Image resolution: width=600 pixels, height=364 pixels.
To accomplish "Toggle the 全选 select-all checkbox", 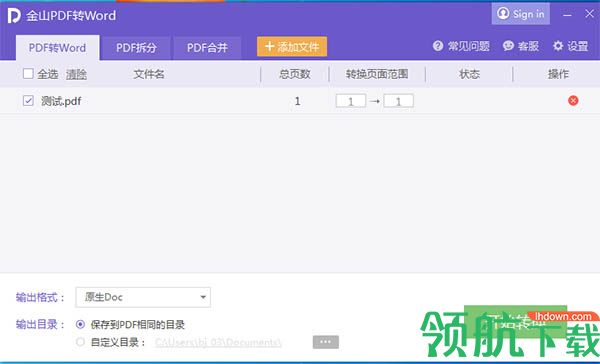I will (x=28, y=73).
